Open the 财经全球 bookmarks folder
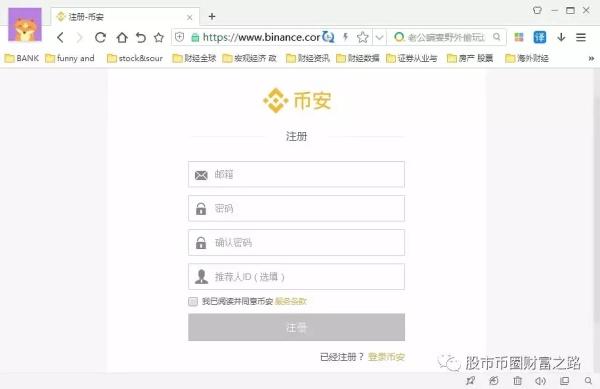 point(194,58)
